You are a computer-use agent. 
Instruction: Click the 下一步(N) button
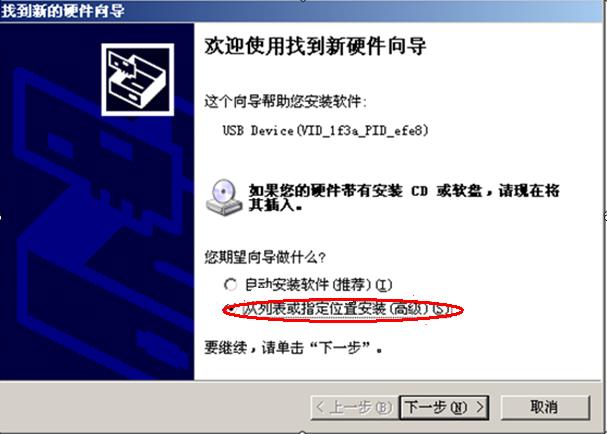point(444,407)
